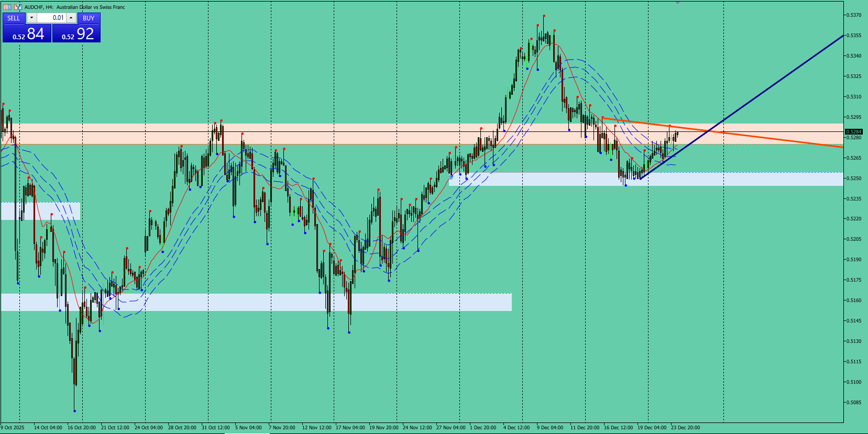The height and width of the screenshot is (434, 868).
Task: Focus the 0.01 volume input field
Action: coord(51,18)
